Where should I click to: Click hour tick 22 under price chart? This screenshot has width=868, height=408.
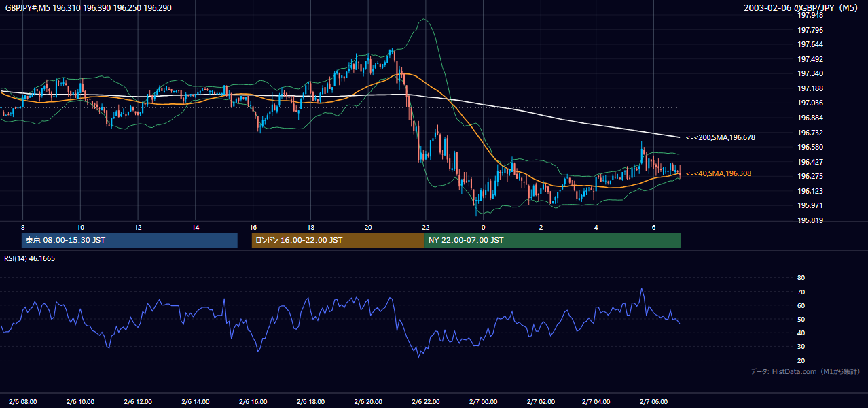(426, 228)
